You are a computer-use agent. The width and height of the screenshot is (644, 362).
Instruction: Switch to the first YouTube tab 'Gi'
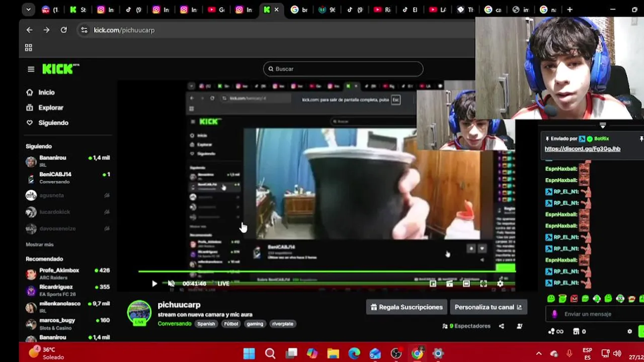pyautogui.click(x=216, y=10)
